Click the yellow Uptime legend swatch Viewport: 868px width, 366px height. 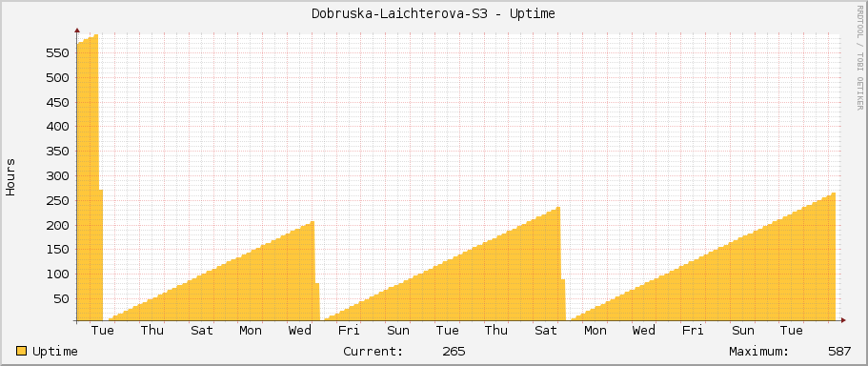22,351
